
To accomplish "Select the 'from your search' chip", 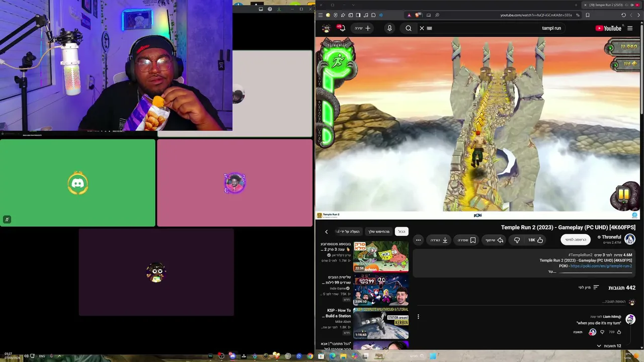I will click(379, 231).
